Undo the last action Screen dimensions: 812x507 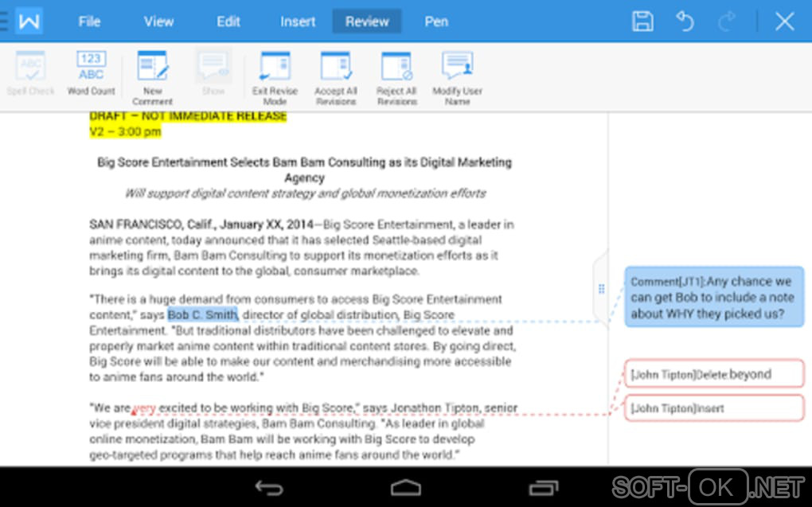pyautogui.click(x=685, y=21)
